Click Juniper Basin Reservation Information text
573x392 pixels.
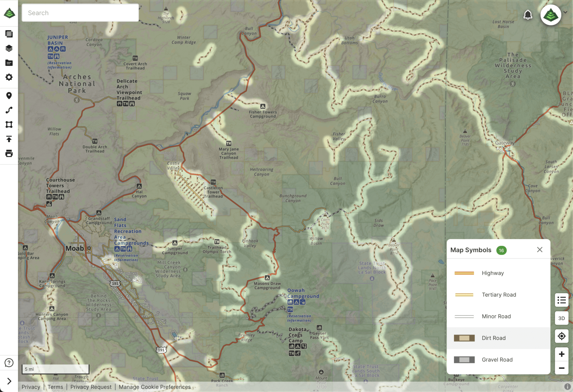pyautogui.click(x=60, y=65)
